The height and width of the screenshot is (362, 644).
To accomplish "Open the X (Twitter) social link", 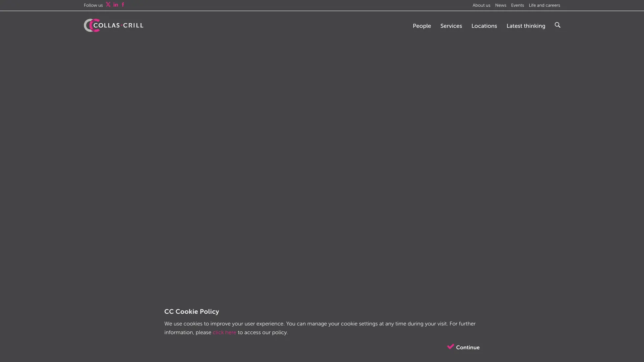I will pyautogui.click(x=108, y=5).
